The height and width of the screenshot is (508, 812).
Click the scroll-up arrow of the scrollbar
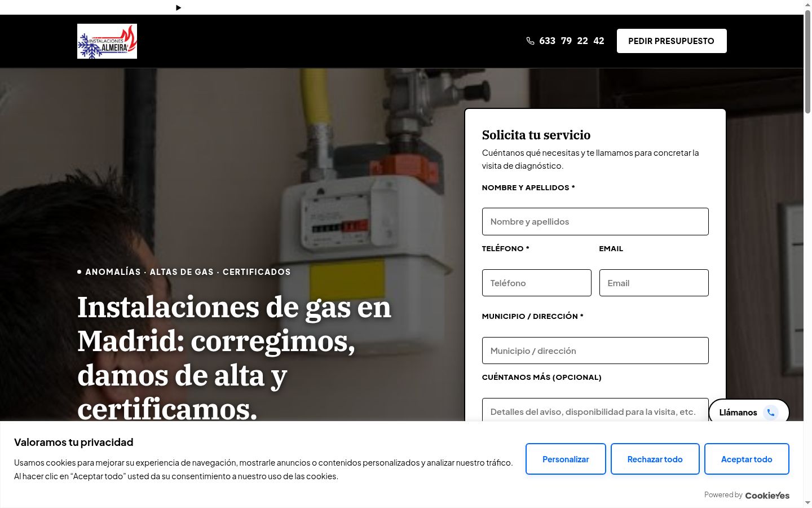click(x=807, y=5)
